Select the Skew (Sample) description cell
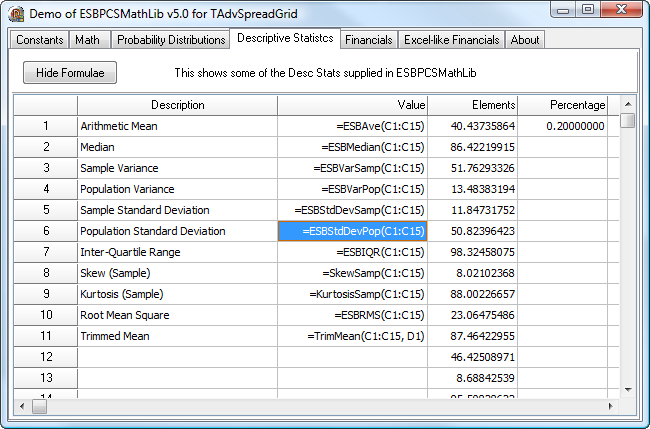 [x=177, y=273]
